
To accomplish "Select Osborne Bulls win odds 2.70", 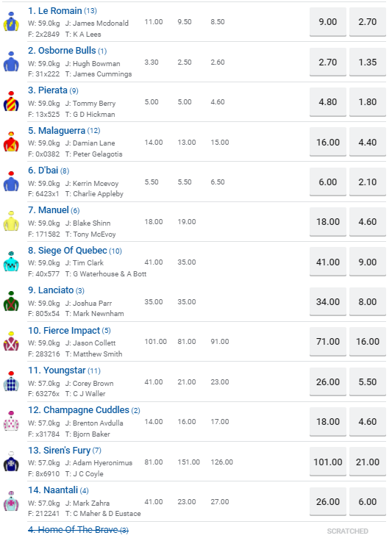I will [328, 62].
